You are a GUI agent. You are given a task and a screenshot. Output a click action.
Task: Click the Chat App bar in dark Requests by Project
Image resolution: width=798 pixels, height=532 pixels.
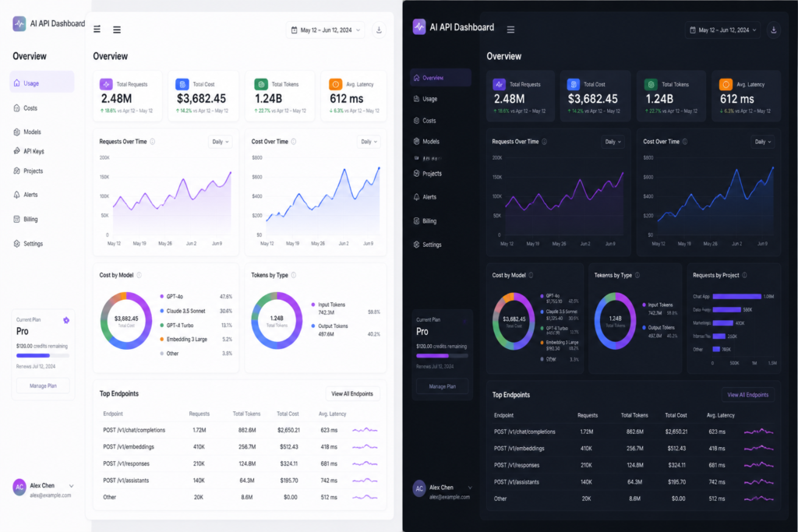(737, 296)
